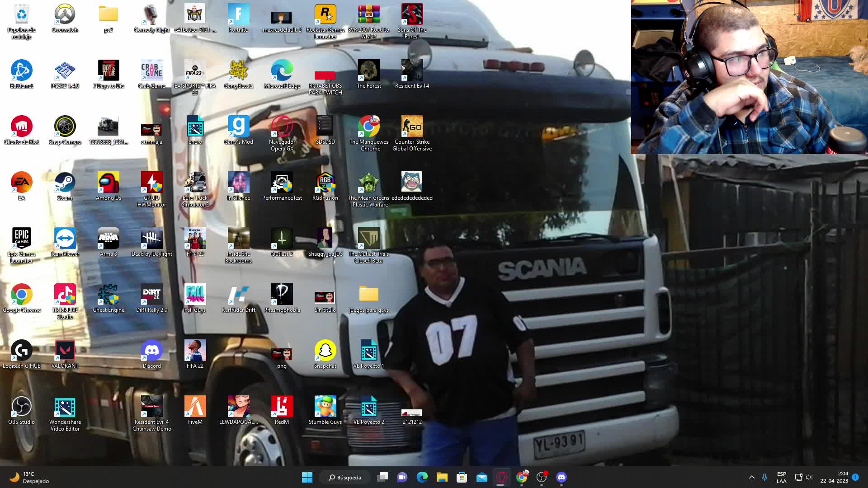Screen dimensions: 868x488
Task: Click the Búsqueda search field
Action: (344, 477)
